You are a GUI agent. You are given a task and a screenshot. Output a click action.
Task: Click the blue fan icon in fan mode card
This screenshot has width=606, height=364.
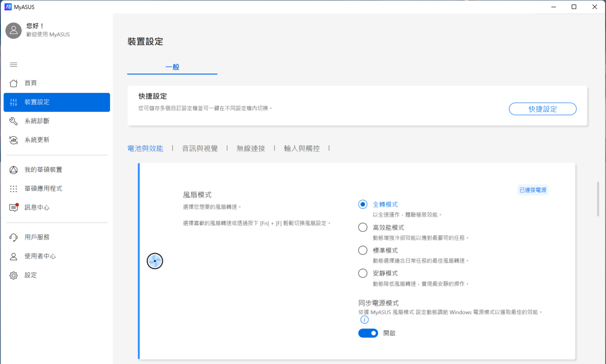[155, 261]
